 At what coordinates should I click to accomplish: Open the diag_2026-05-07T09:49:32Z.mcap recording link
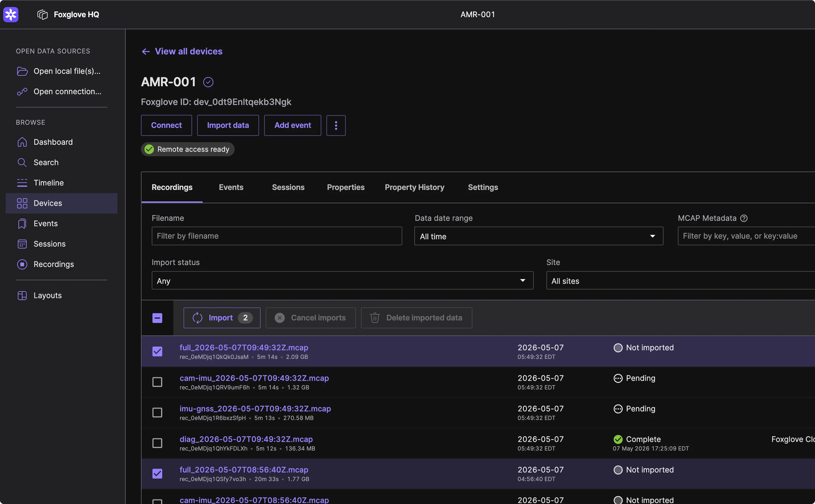pyautogui.click(x=246, y=439)
